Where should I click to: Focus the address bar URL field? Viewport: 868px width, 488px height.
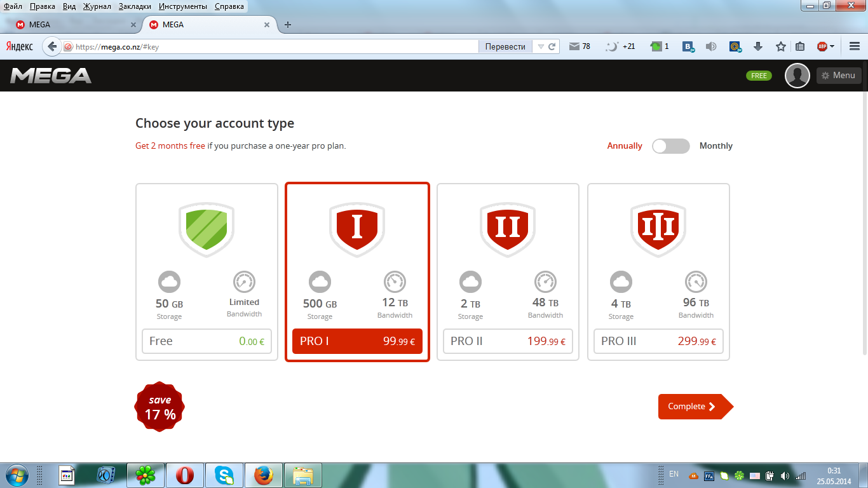tap(276, 46)
